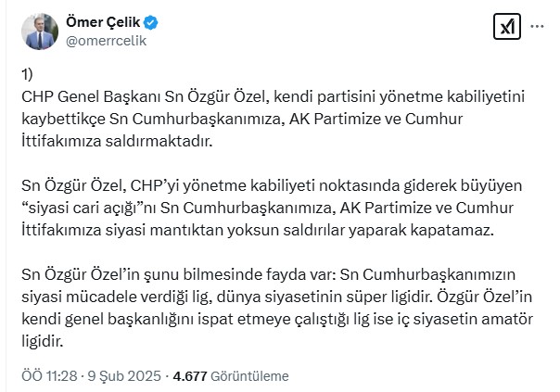
Task: Click the line starting "kendi genel başkanlığını"
Action: 277,319
